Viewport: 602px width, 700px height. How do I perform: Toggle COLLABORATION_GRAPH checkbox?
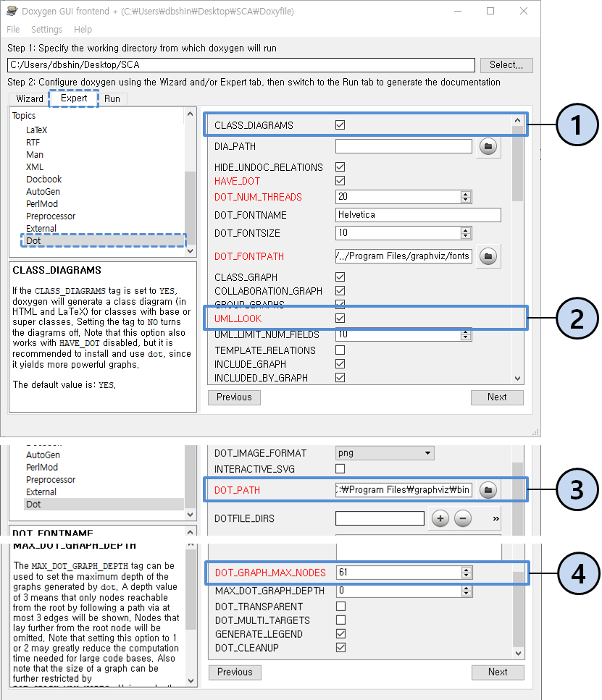point(340,291)
